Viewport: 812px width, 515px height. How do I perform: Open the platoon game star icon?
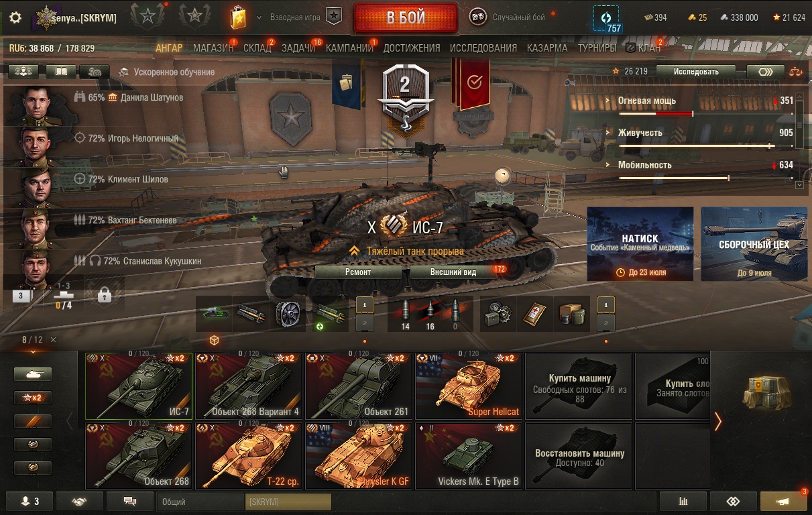pyautogui.click(x=333, y=17)
